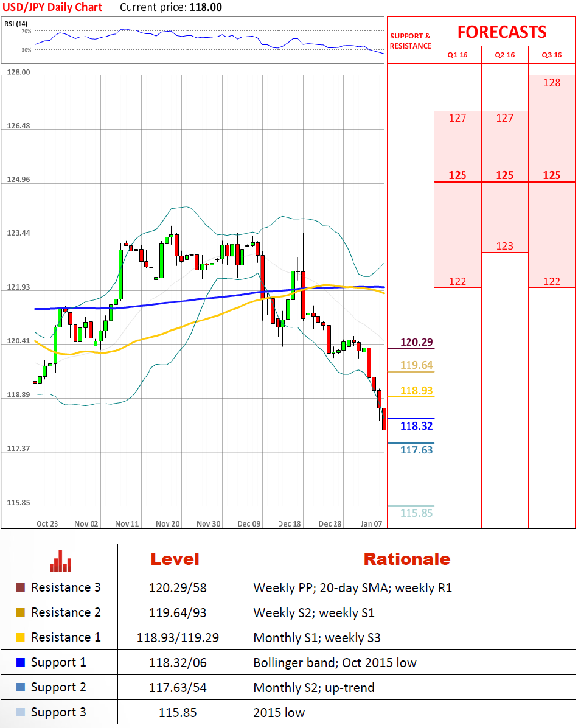581x728 pixels.
Task: Click the bold 125 value in Q2 16
Action: pos(505,175)
